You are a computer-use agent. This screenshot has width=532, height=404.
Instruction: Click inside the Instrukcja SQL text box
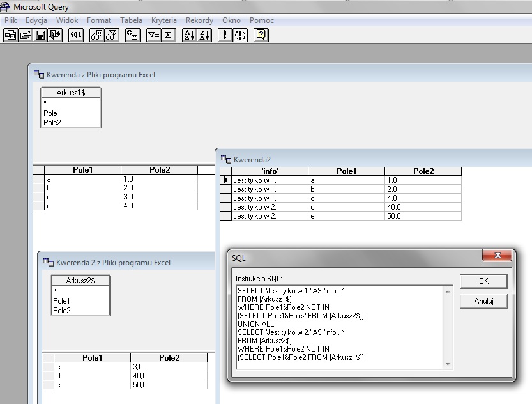point(340,328)
